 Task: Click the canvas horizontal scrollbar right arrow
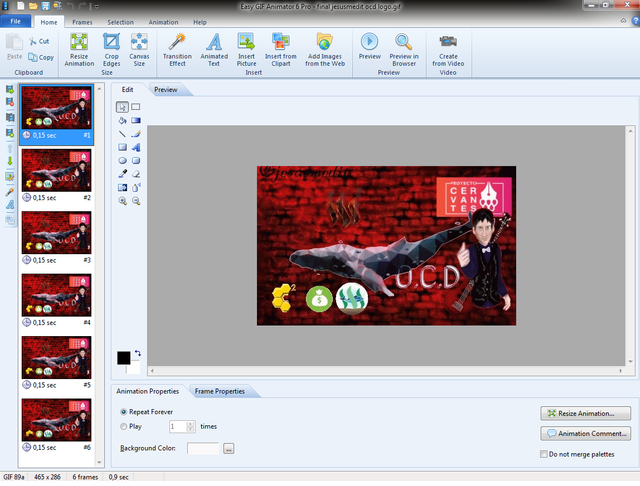(x=620, y=371)
